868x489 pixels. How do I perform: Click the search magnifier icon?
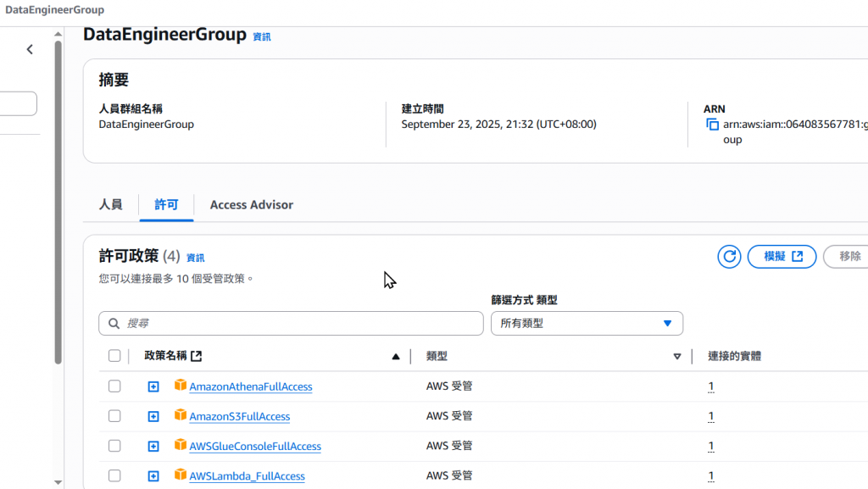[114, 323]
